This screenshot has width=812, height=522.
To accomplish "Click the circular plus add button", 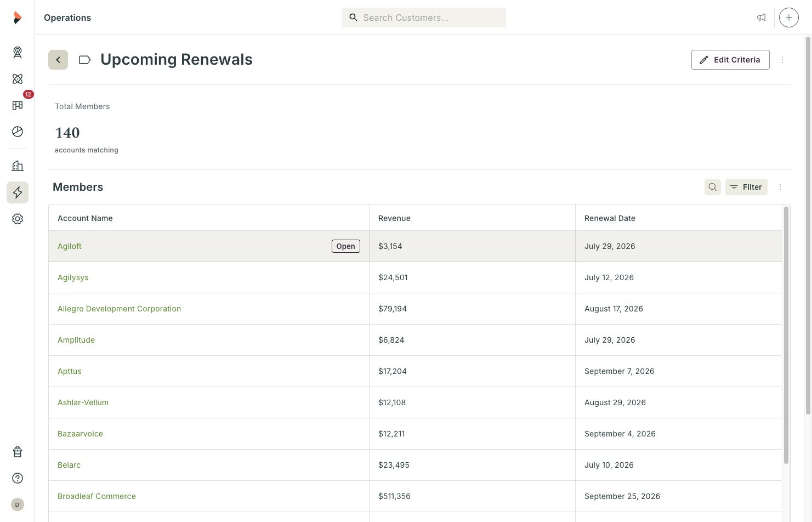I will pos(789,18).
